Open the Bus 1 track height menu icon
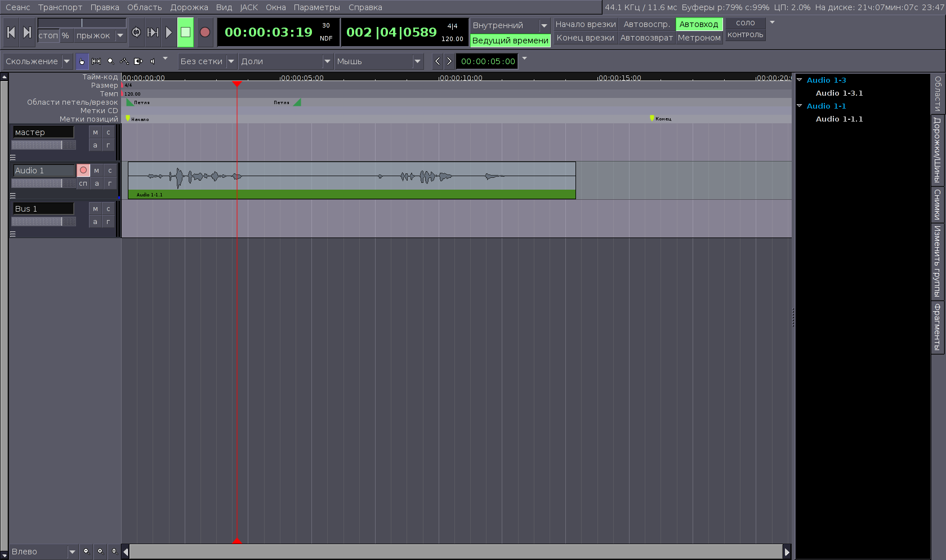The width and height of the screenshot is (946, 560). click(x=13, y=234)
